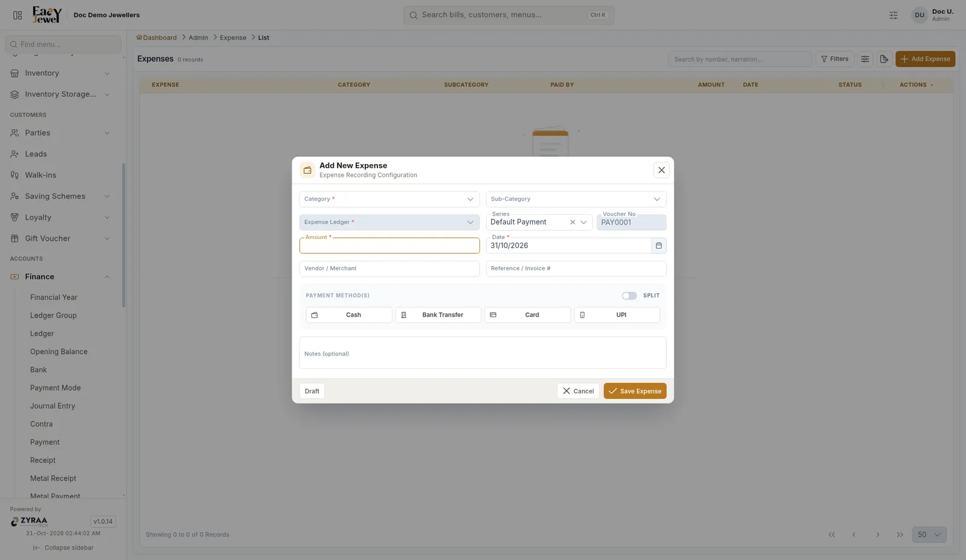The height and width of the screenshot is (560, 966).
Task: Select UPI payment method
Action: (x=617, y=315)
